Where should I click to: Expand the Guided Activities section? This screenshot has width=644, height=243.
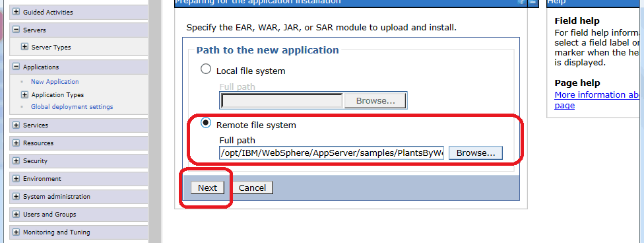(x=16, y=12)
